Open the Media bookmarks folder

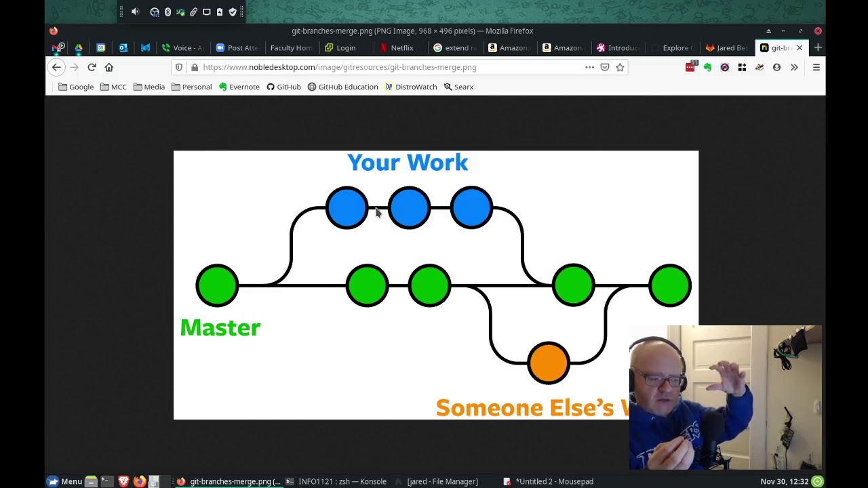[149, 87]
